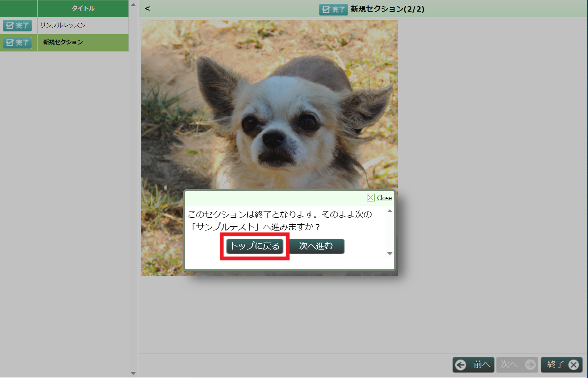Click the 次へ進む button in dialog

point(316,246)
